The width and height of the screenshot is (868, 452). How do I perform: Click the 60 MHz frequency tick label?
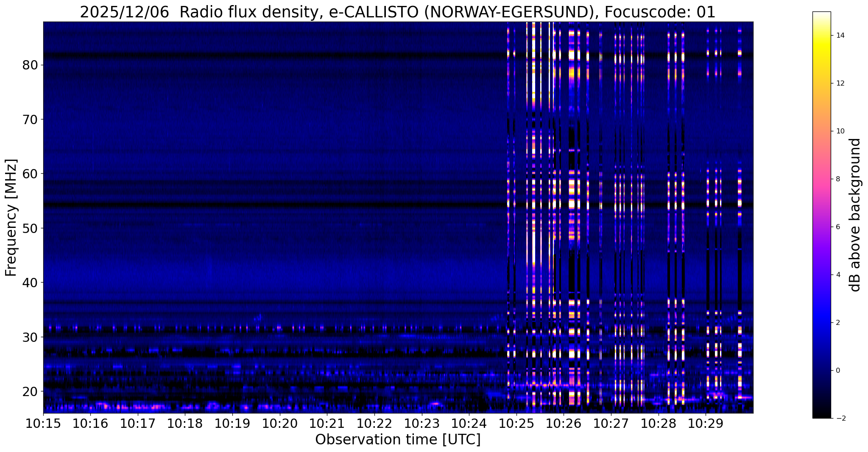[31, 174]
